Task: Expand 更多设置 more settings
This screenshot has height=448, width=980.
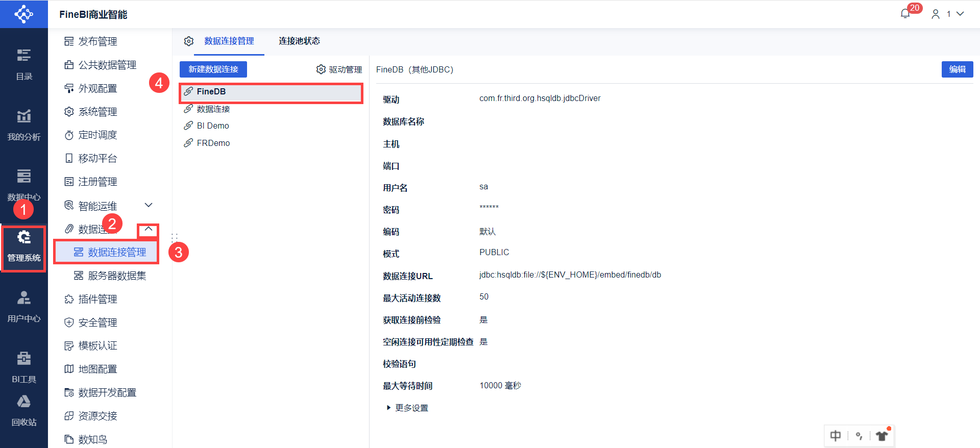Action: (407, 408)
